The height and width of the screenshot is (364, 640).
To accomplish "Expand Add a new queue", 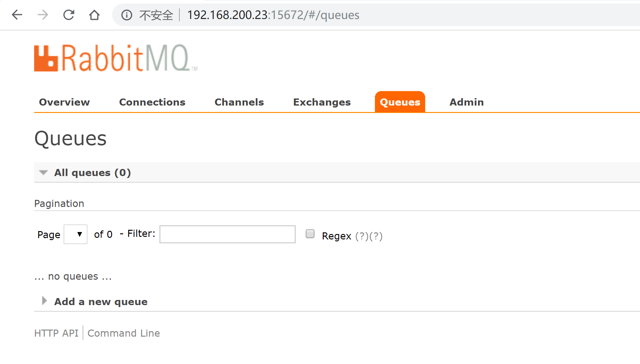I will 100,302.
